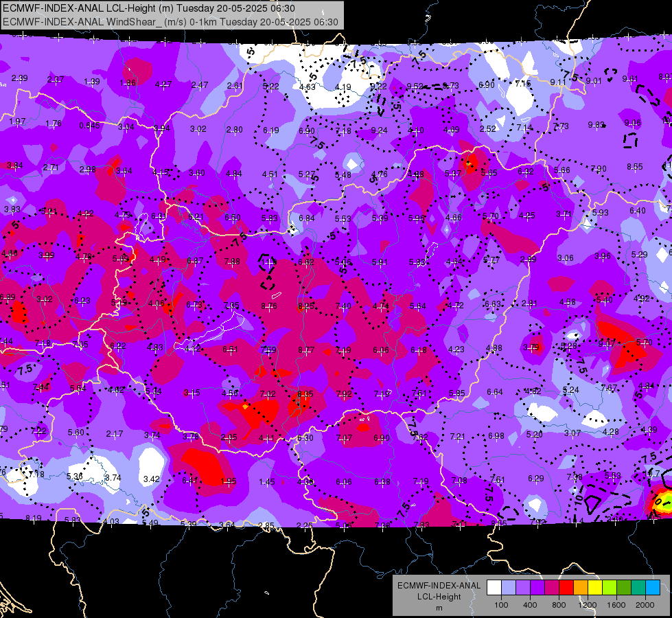Click the grid value 6.32
Viewport: 672px width, 618px height.
pyautogui.click(x=526, y=172)
